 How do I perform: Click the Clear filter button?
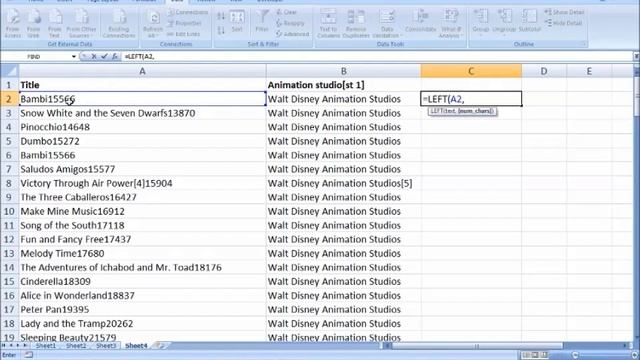click(x=287, y=12)
